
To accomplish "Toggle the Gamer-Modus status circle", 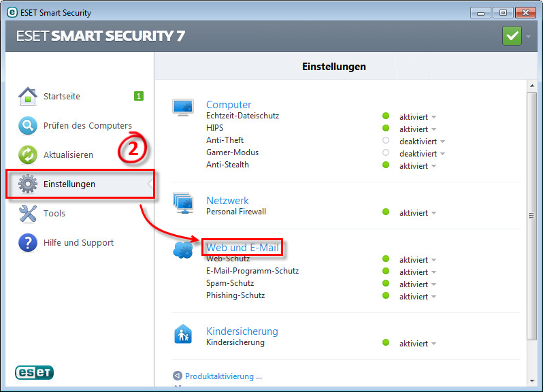I will point(386,154).
